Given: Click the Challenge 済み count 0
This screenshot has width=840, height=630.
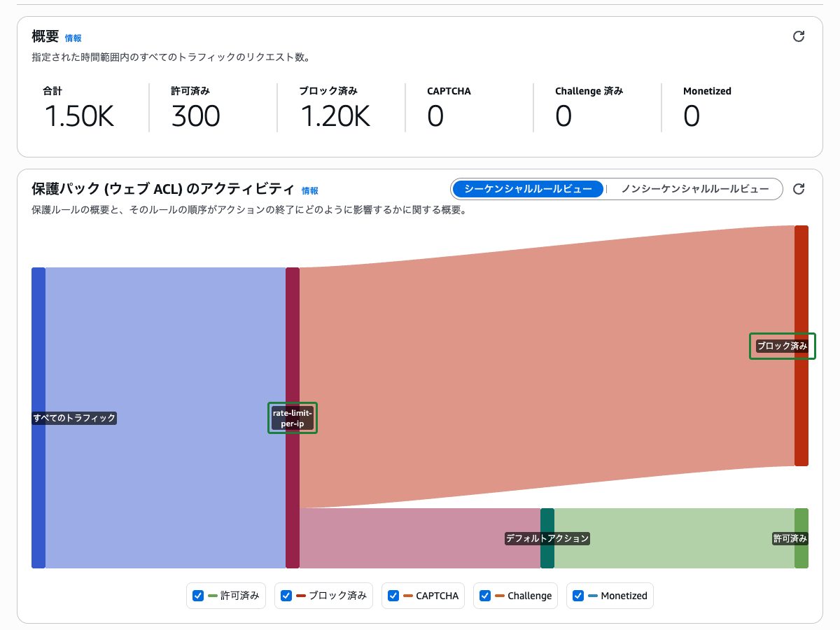Looking at the screenshot, I should coord(563,116).
